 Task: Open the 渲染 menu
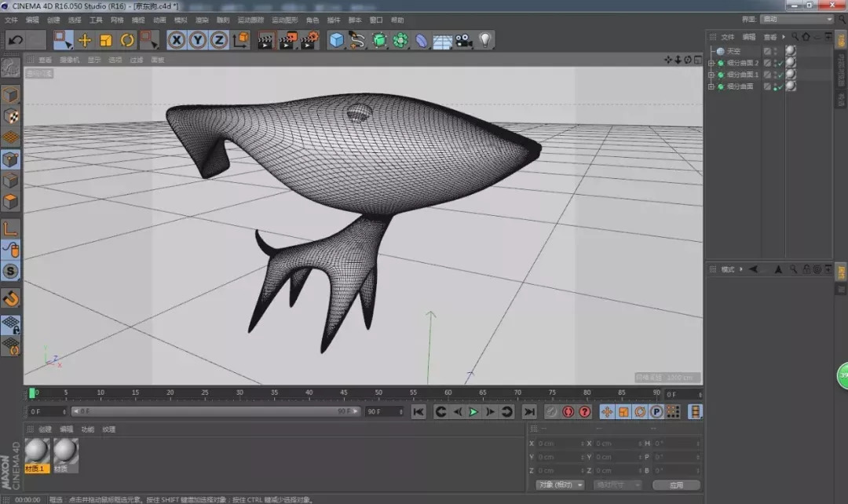click(x=202, y=20)
